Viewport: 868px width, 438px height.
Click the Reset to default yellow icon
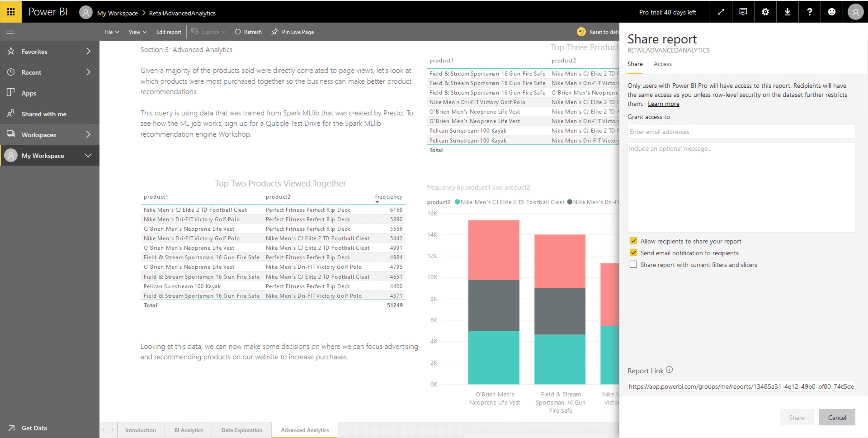click(581, 32)
